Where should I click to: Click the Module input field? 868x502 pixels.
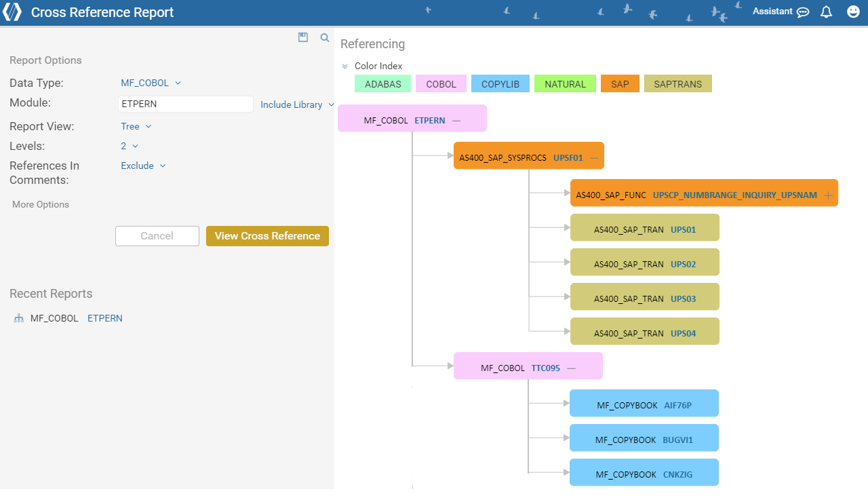click(185, 104)
